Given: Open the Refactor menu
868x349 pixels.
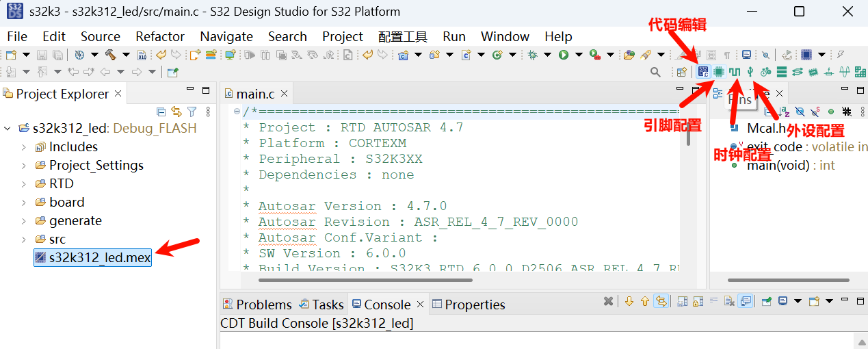Looking at the screenshot, I should 160,36.
